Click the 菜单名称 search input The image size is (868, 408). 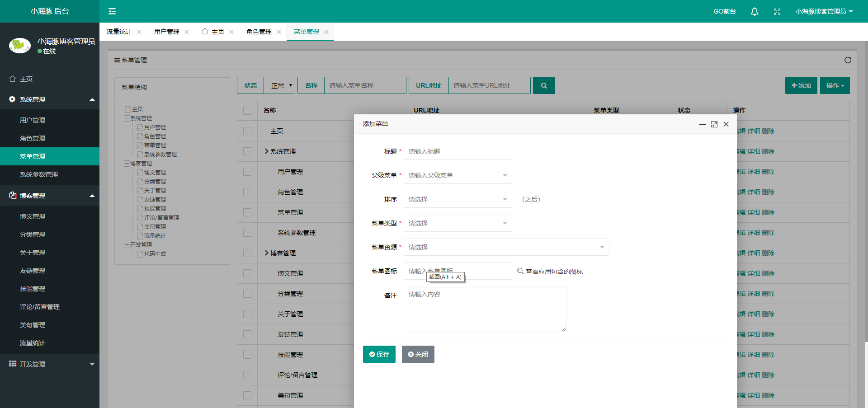pyautogui.click(x=365, y=85)
